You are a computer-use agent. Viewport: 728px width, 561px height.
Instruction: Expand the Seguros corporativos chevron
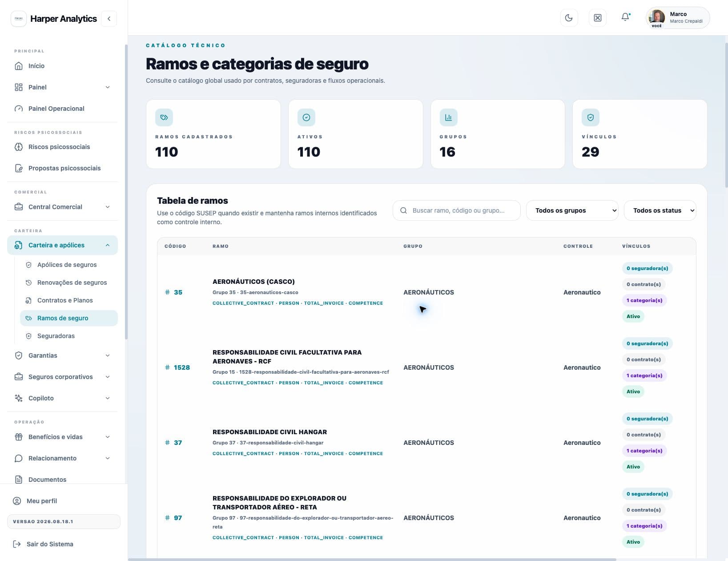tap(108, 377)
